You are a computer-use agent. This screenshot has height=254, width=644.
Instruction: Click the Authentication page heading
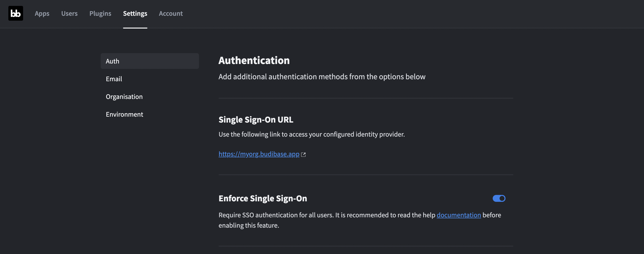pyautogui.click(x=254, y=60)
